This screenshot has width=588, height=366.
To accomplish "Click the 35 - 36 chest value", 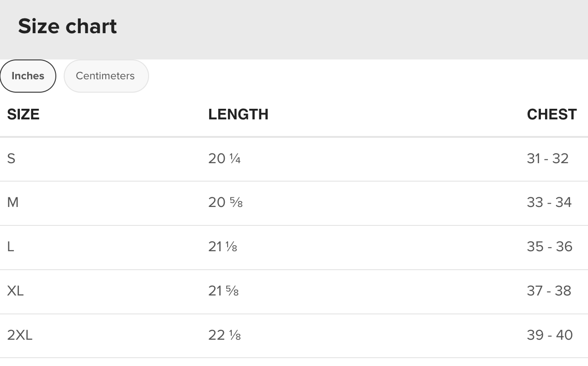I will tap(549, 247).
